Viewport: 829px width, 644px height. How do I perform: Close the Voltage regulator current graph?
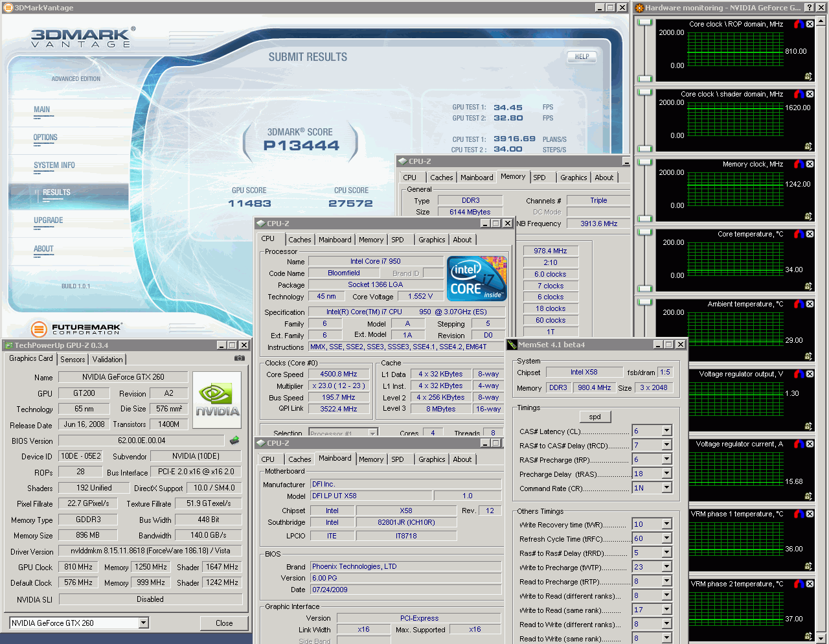point(810,444)
